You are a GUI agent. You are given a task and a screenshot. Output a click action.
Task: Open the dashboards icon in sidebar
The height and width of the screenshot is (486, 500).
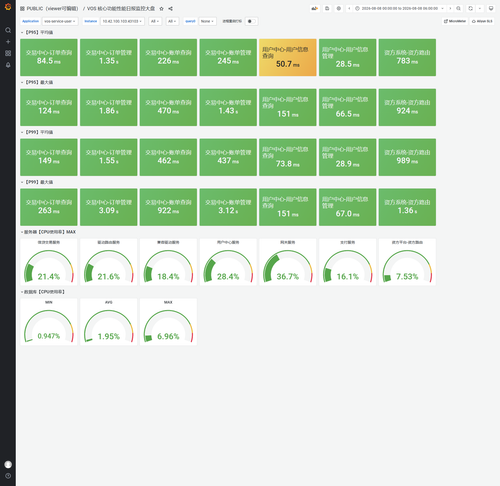tap(8, 53)
